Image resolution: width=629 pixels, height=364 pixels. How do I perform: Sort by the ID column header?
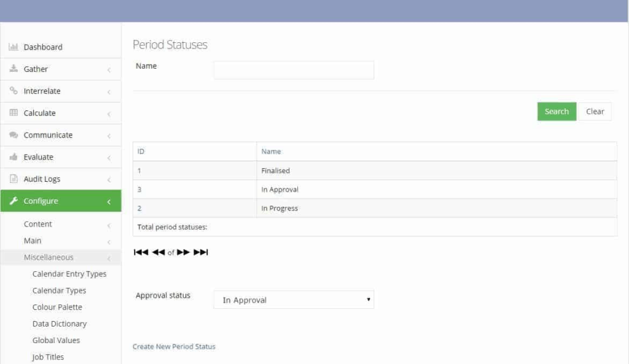141,152
